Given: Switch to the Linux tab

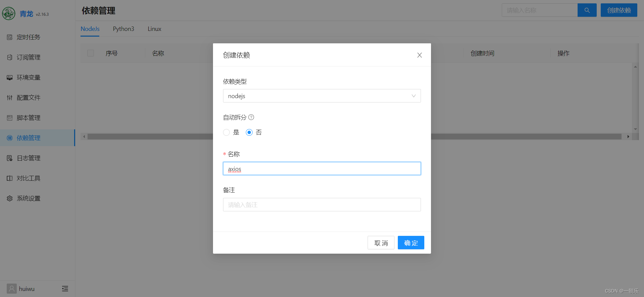Looking at the screenshot, I should [x=154, y=29].
